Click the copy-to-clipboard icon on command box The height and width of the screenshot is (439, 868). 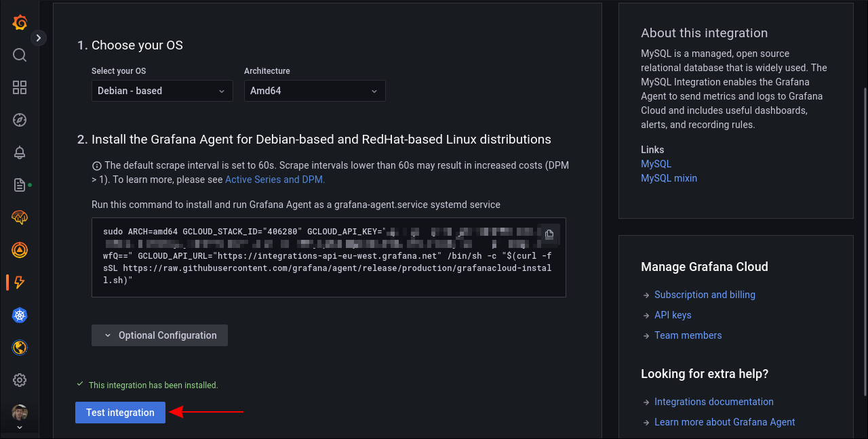pyautogui.click(x=549, y=234)
